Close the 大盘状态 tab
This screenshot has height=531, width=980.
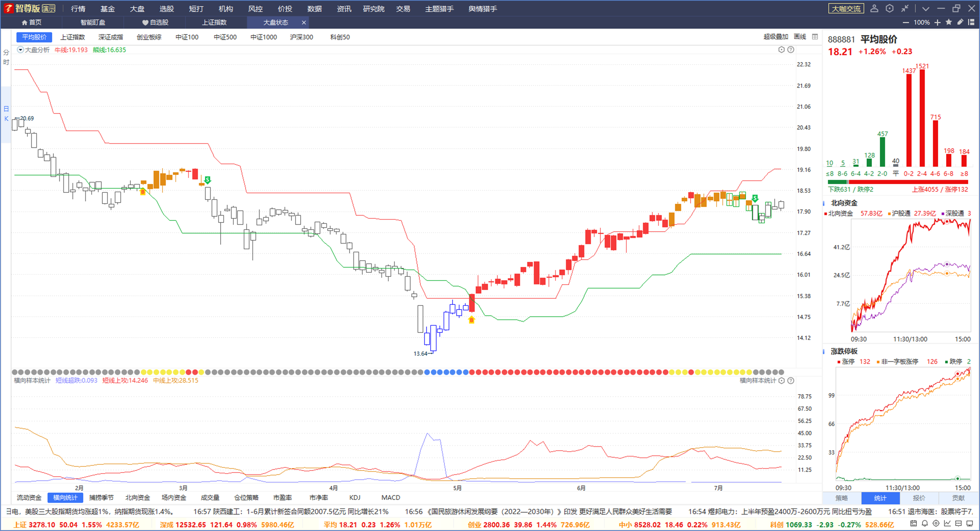tap(304, 22)
